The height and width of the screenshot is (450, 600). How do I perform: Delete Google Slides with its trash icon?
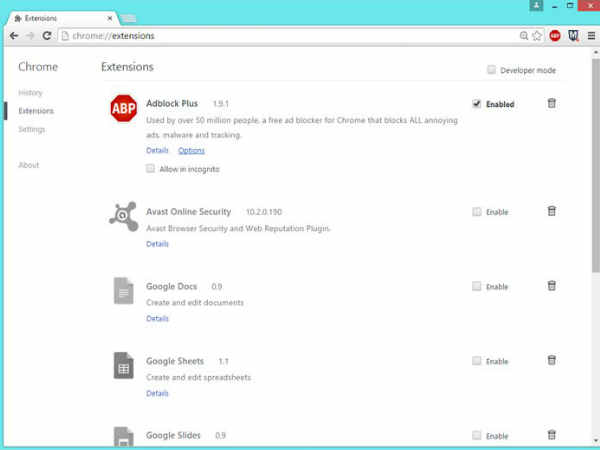551,435
